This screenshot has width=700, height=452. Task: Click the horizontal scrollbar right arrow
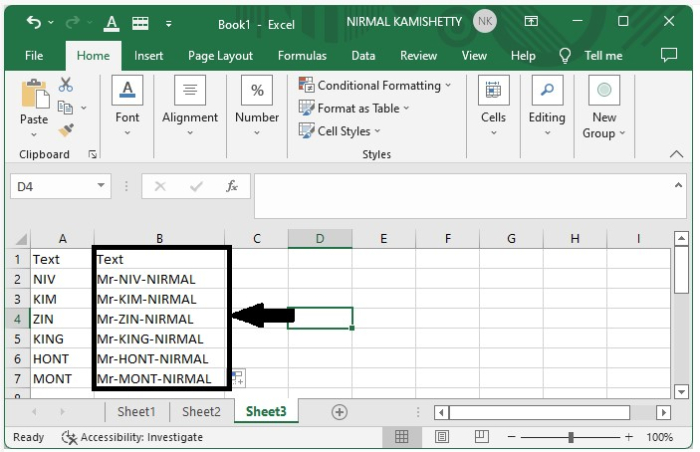point(663,412)
